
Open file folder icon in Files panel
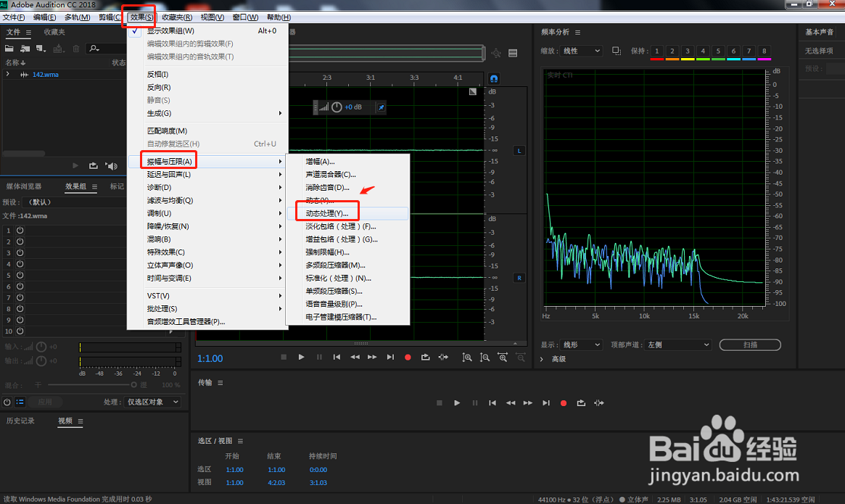coord(9,49)
